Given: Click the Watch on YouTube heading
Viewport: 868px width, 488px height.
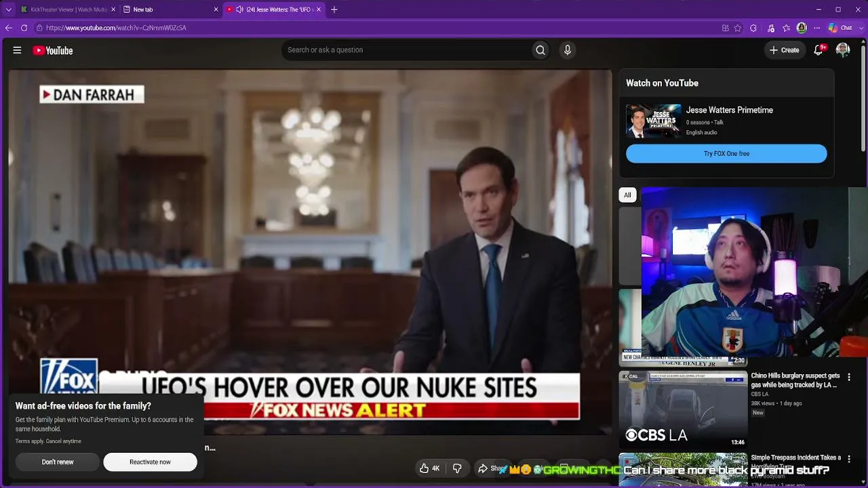Looking at the screenshot, I should (662, 83).
